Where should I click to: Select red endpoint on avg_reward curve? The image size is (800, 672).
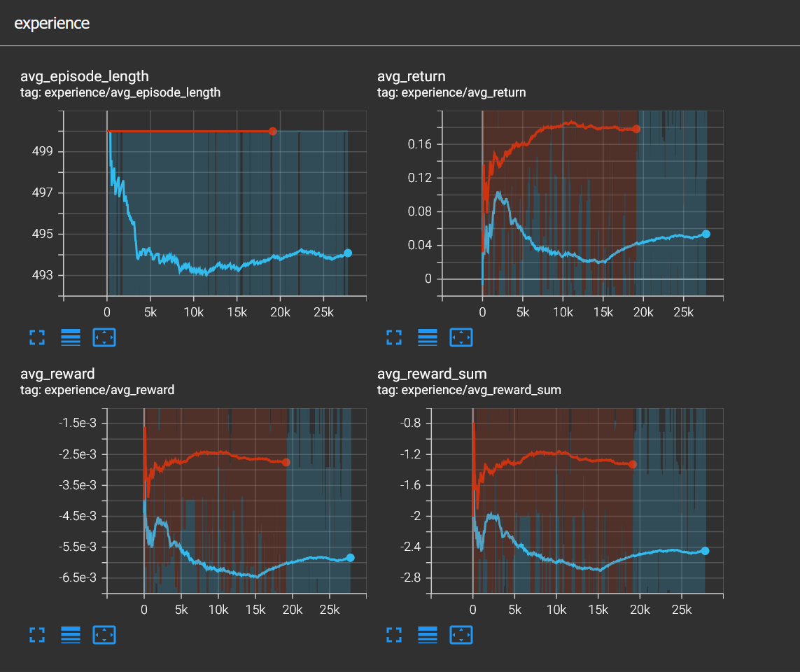[x=286, y=462]
